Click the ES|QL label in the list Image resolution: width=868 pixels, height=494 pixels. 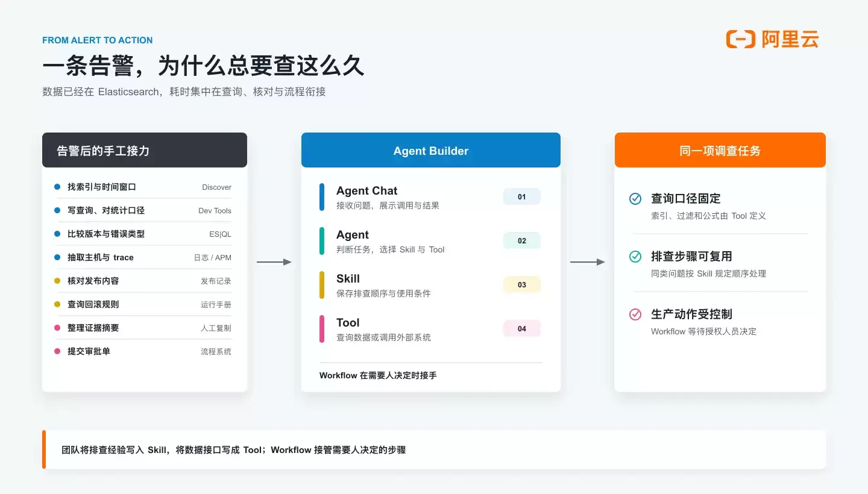coord(220,234)
